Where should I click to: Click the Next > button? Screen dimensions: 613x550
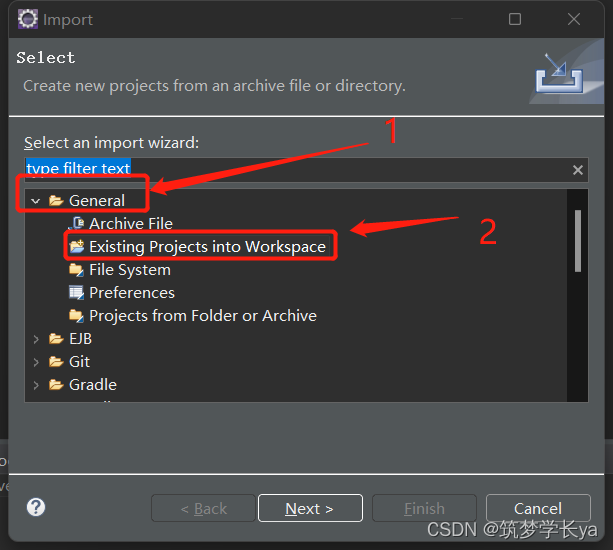tap(310, 508)
